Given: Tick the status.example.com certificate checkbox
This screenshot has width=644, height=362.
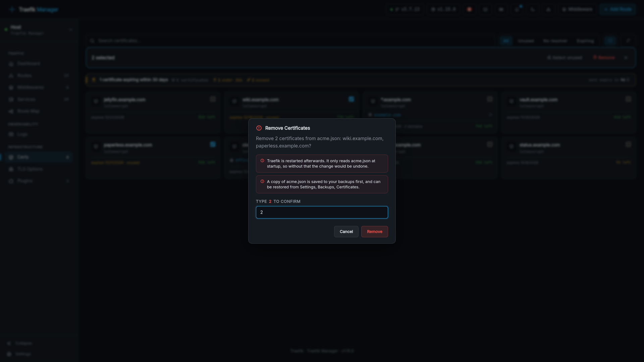Looking at the screenshot, I should click(x=628, y=144).
